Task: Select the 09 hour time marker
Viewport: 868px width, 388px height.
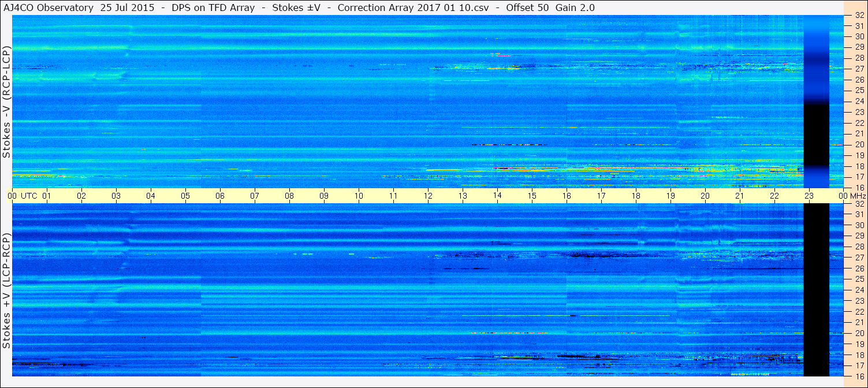Action: (324, 196)
